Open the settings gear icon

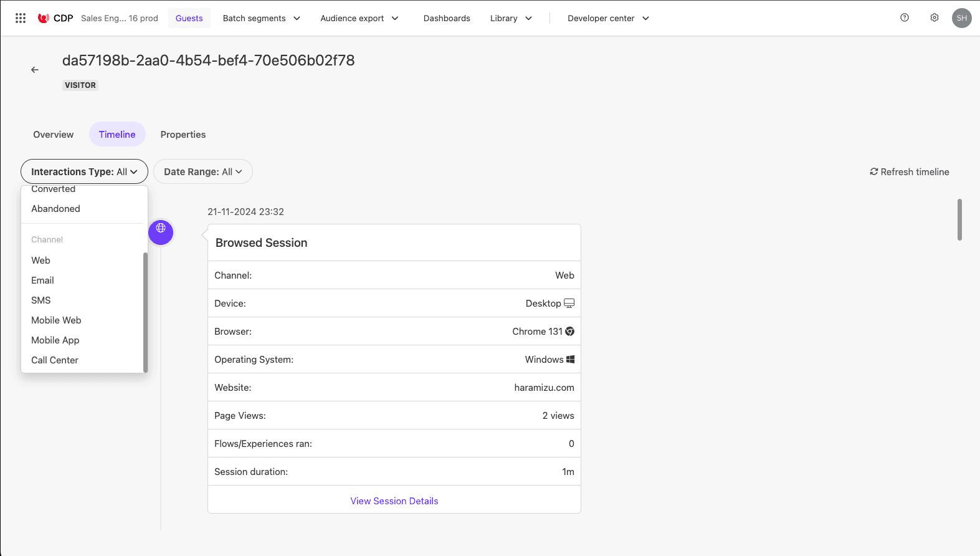pos(934,18)
